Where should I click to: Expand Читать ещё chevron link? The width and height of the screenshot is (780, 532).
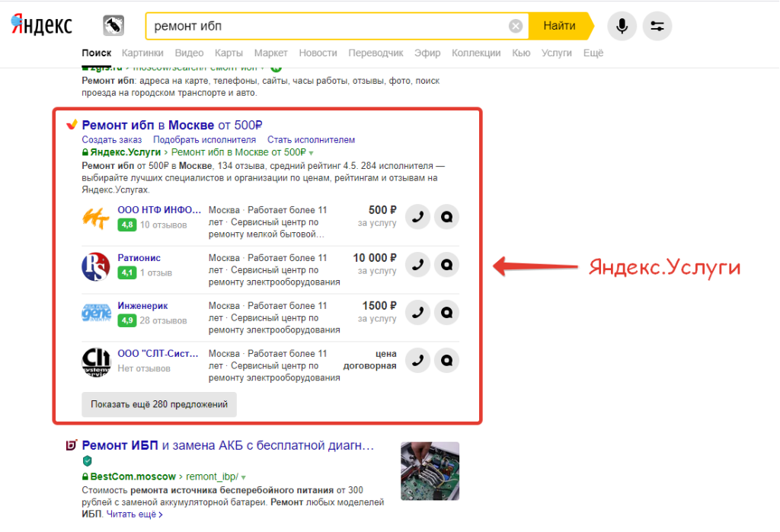pos(135,514)
